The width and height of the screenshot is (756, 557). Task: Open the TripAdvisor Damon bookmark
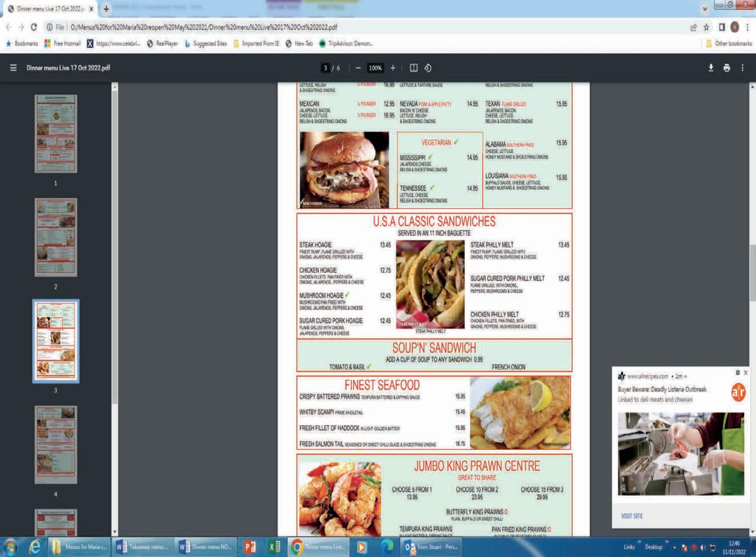[345, 43]
